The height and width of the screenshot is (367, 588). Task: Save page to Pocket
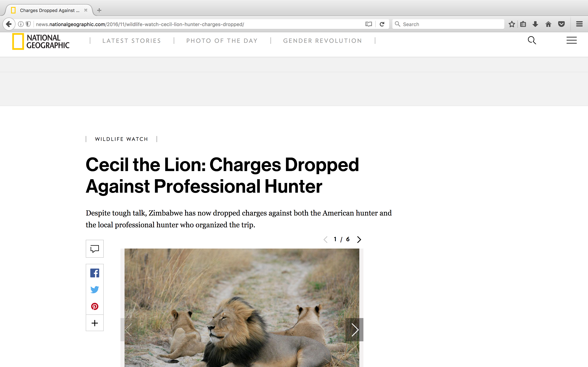561,24
